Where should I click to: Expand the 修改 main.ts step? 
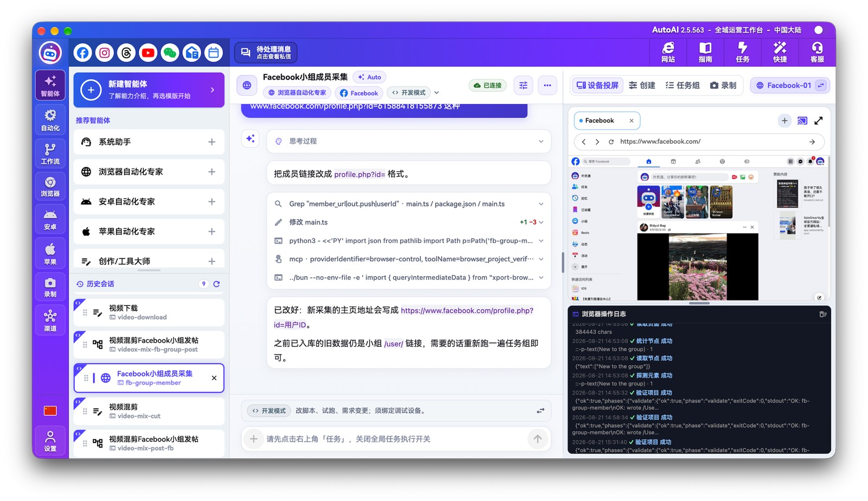(x=409, y=222)
